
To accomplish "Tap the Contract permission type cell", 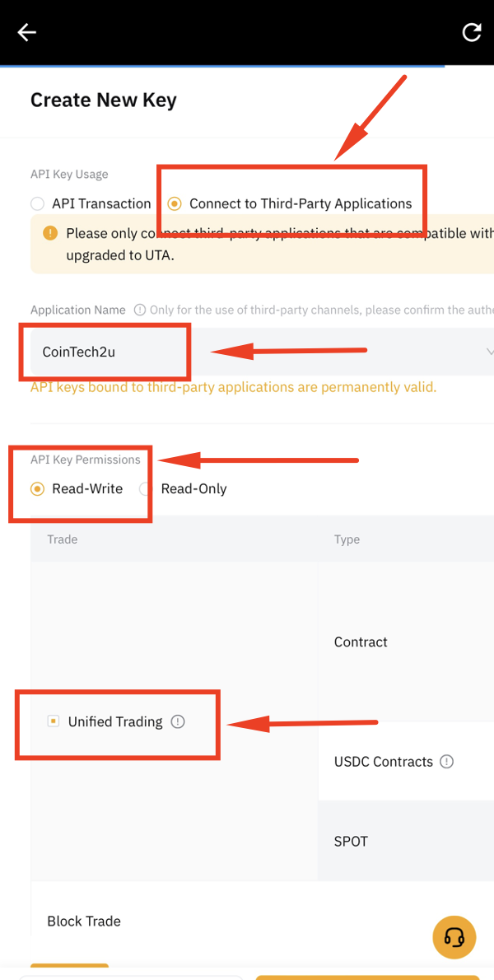I will (361, 642).
